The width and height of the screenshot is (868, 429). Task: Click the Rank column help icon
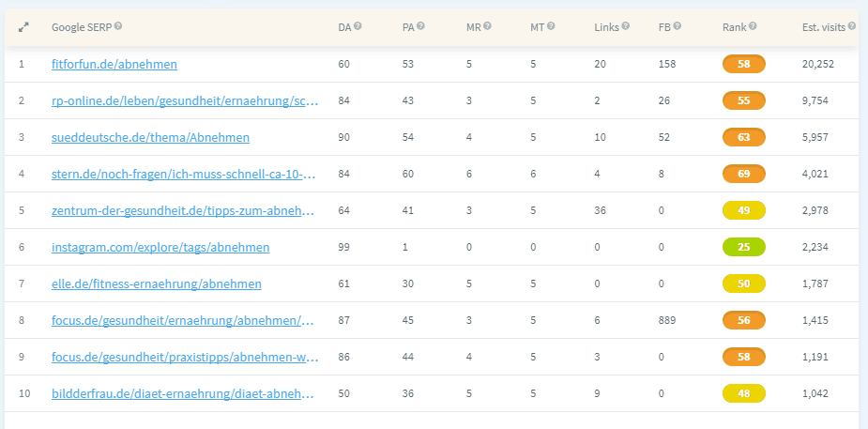753,25
